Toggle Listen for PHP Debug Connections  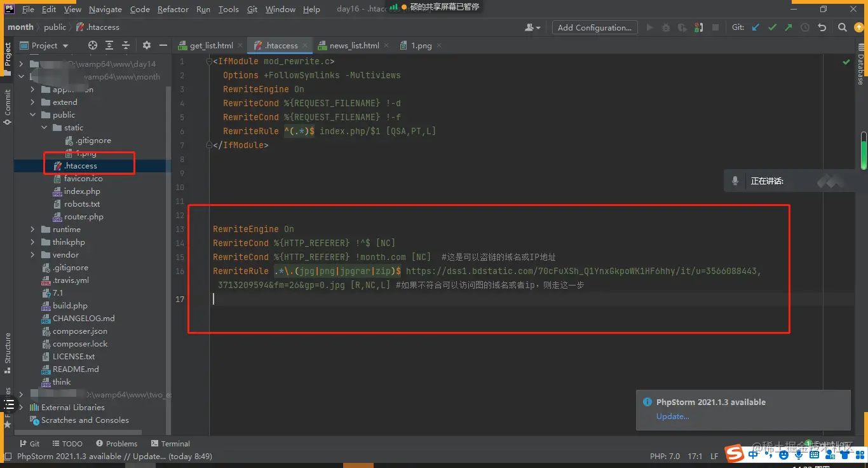coord(699,27)
